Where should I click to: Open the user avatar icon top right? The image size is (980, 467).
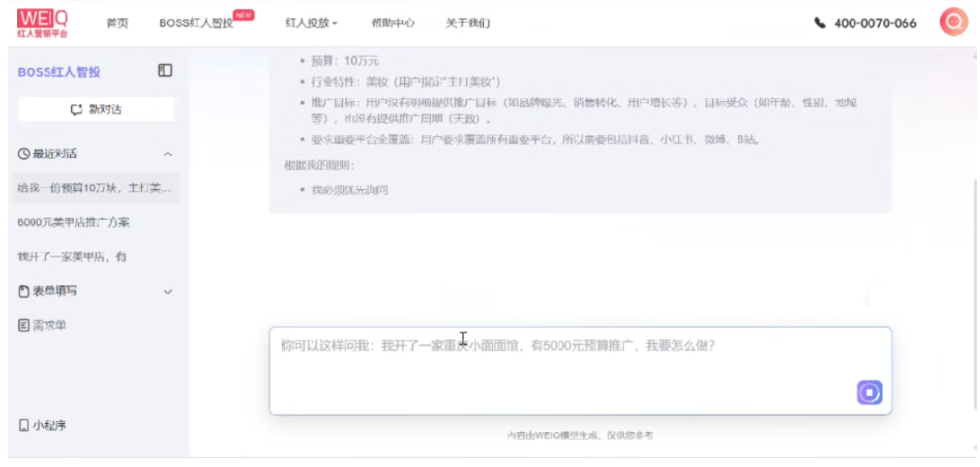(x=953, y=23)
